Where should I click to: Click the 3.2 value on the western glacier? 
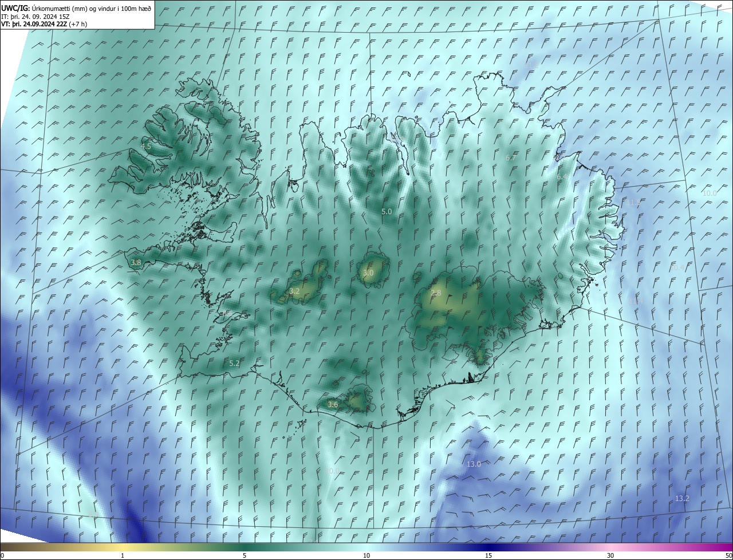[x=294, y=291]
